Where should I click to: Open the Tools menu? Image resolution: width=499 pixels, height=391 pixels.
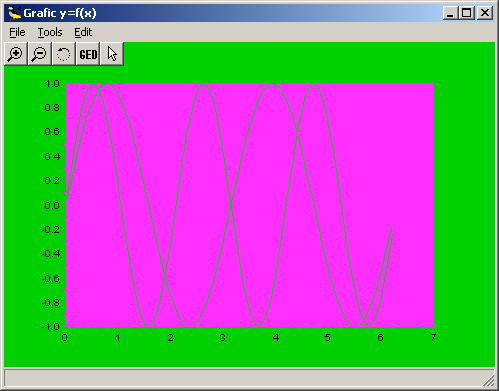tap(50, 32)
